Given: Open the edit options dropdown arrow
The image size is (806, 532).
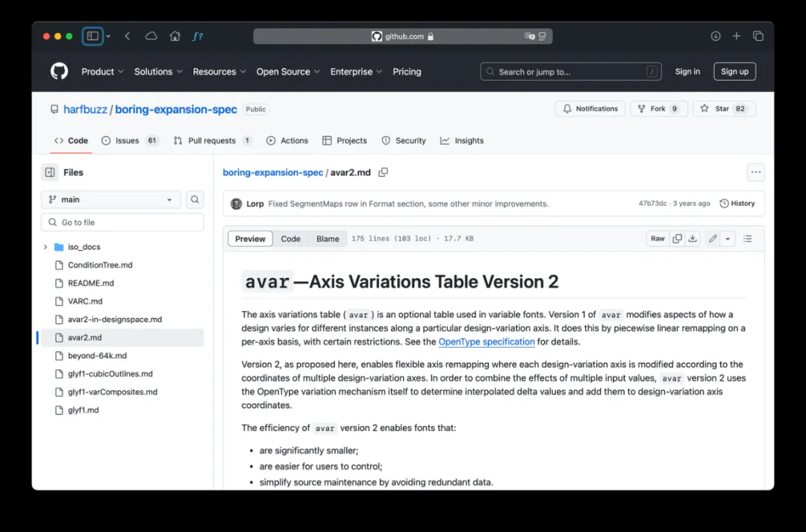Looking at the screenshot, I should (728, 239).
